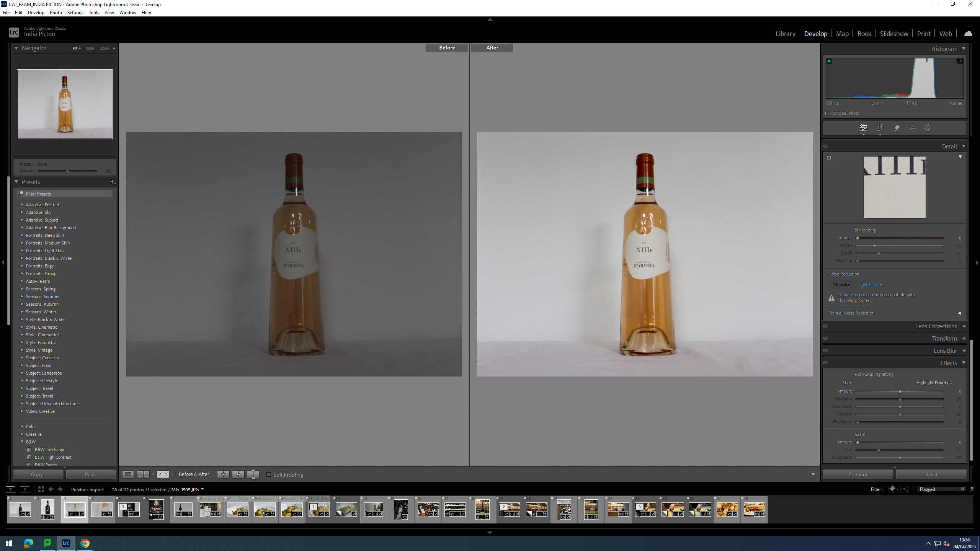Open cloud sync status icon
This screenshot has width=980, height=551.
point(968,34)
